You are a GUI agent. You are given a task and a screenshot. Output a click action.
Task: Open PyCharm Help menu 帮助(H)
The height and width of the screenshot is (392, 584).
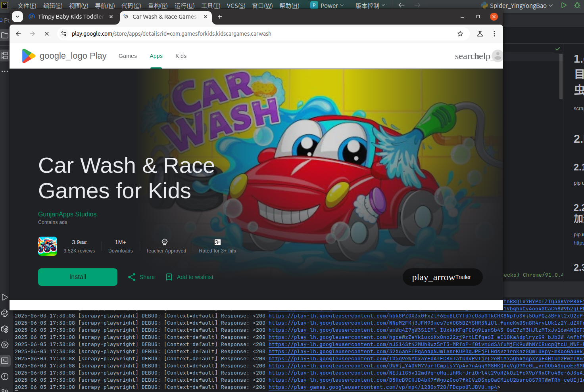coord(289,6)
